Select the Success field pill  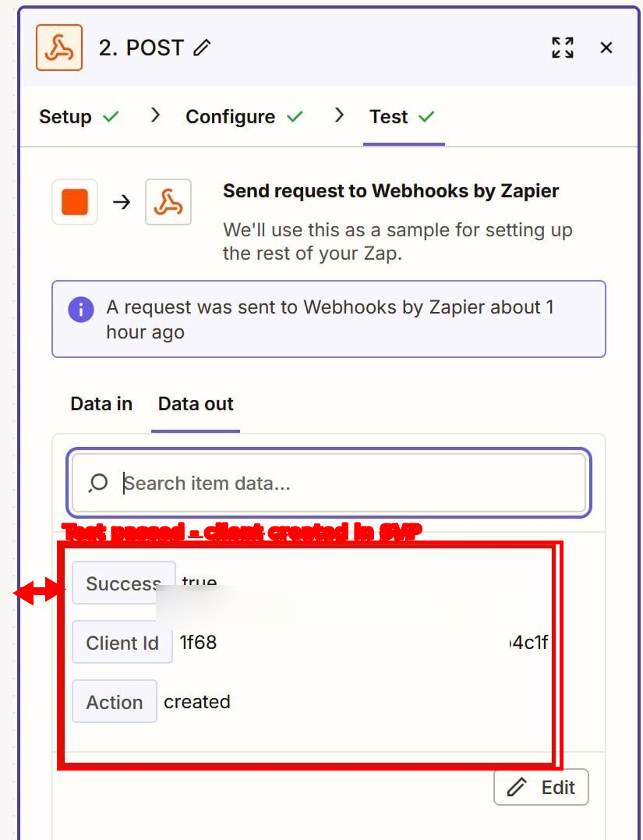[x=123, y=583]
